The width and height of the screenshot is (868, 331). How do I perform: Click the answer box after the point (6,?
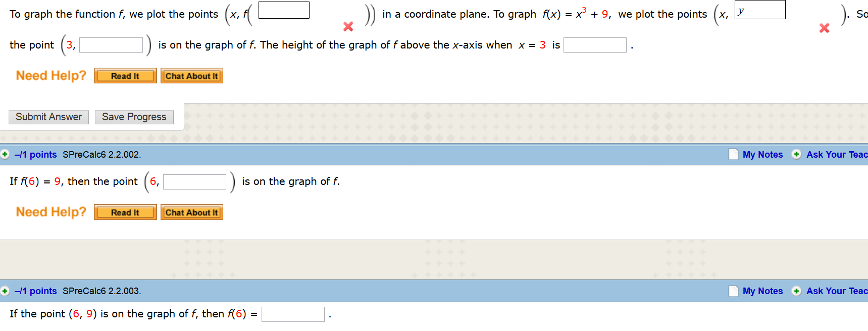pyautogui.click(x=194, y=181)
